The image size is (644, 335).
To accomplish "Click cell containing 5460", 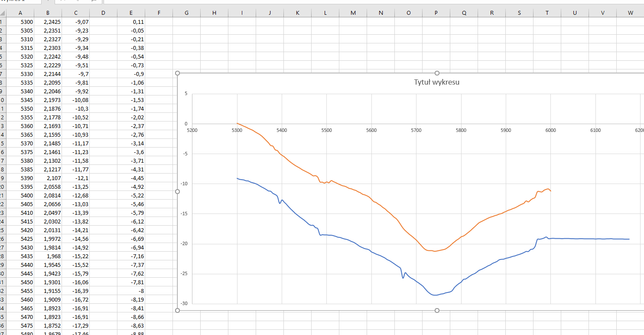I will (x=20, y=299).
